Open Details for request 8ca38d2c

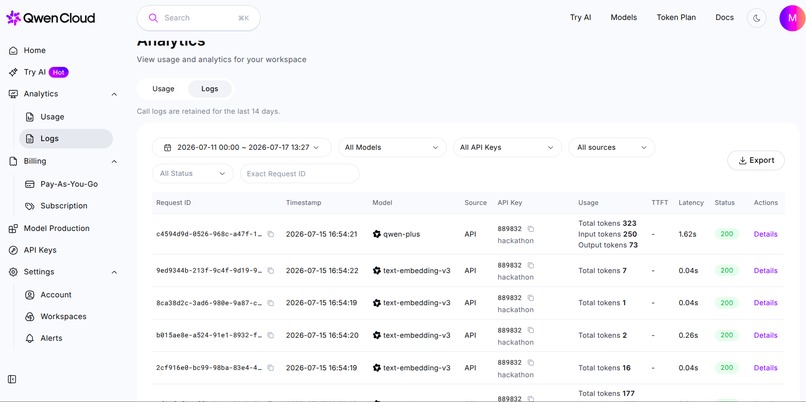765,303
